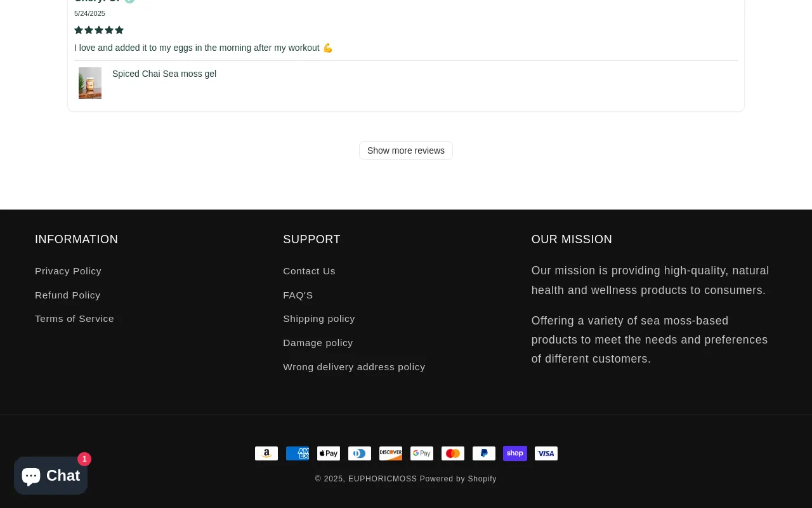This screenshot has width=812, height=508.
Task: Click the Apple Pay icon
Action: coord(329,453)
